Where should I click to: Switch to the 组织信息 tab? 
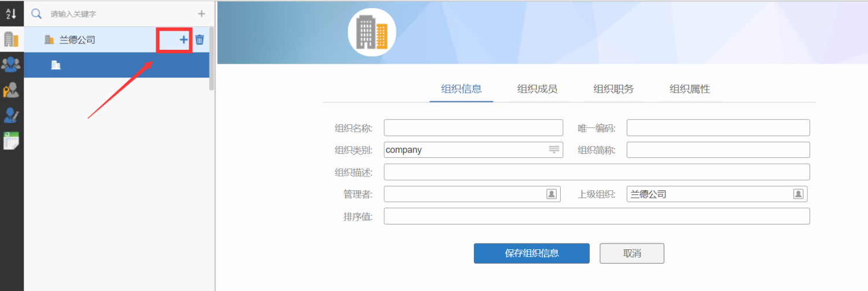click(x=461, y=89)
